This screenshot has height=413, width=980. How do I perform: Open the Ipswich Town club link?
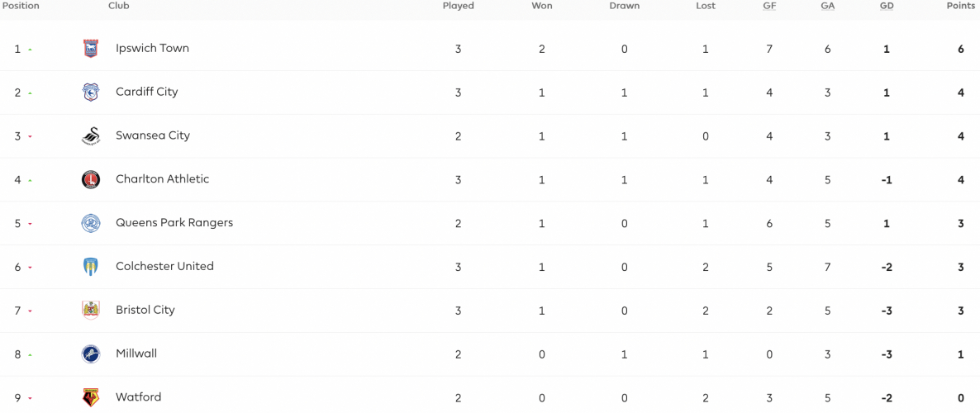coord(153,48)
